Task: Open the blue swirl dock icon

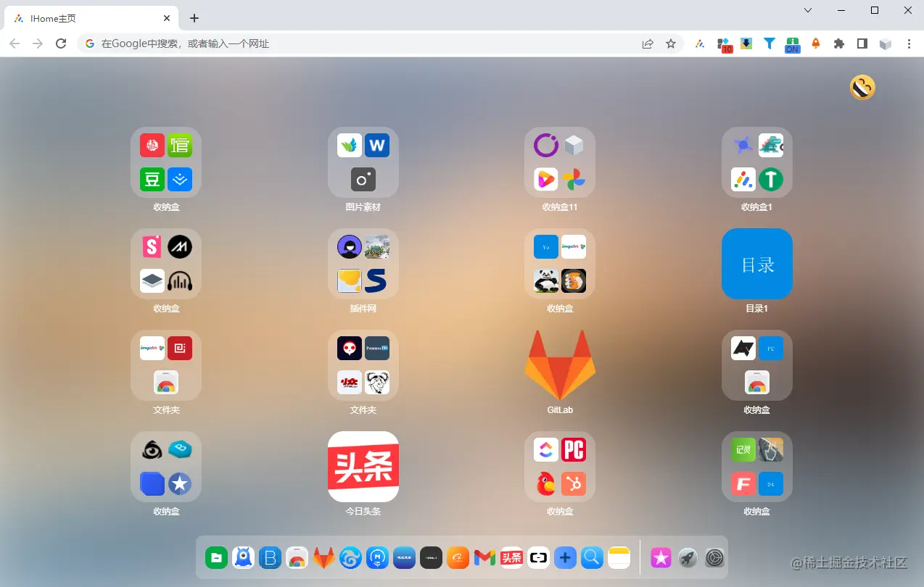Action: [x=350, y=557]
